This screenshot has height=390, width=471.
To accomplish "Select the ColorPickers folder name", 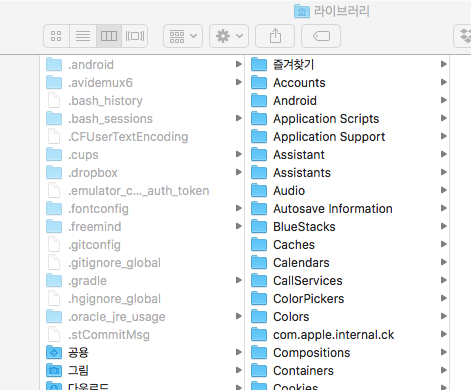I will click(309, 299).
